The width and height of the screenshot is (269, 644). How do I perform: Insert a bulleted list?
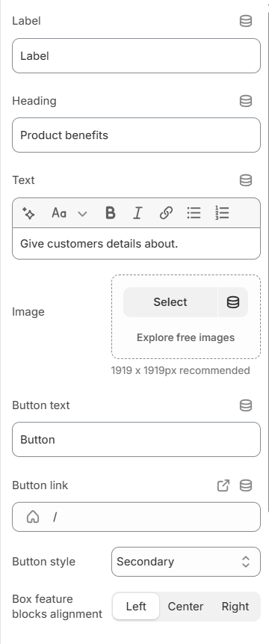194,213
